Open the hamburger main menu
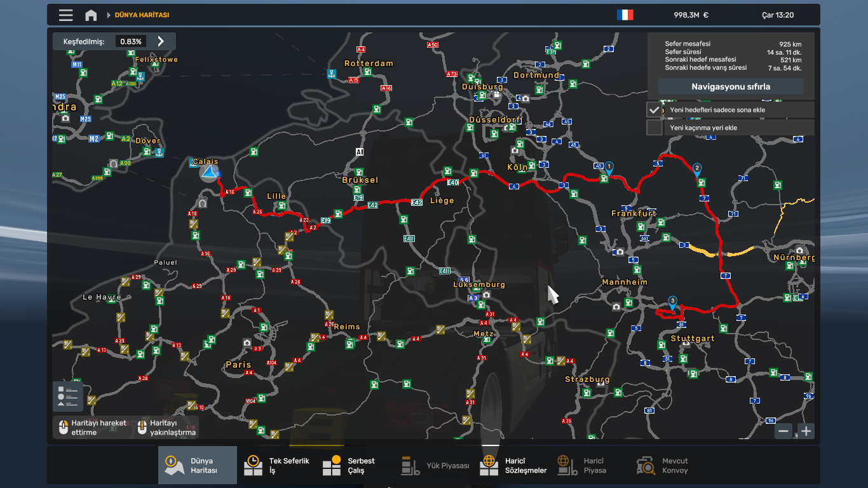868x488 pixels. coord(65,15)
